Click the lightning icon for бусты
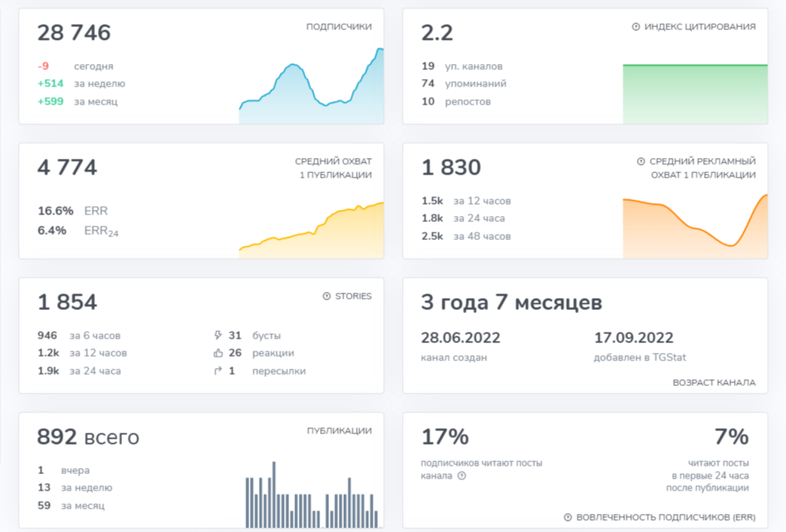 (x=218, y=336)
